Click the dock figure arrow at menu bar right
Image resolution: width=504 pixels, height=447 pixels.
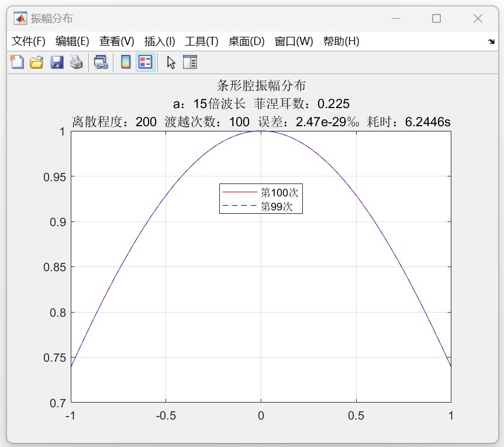tap(491, 41)
